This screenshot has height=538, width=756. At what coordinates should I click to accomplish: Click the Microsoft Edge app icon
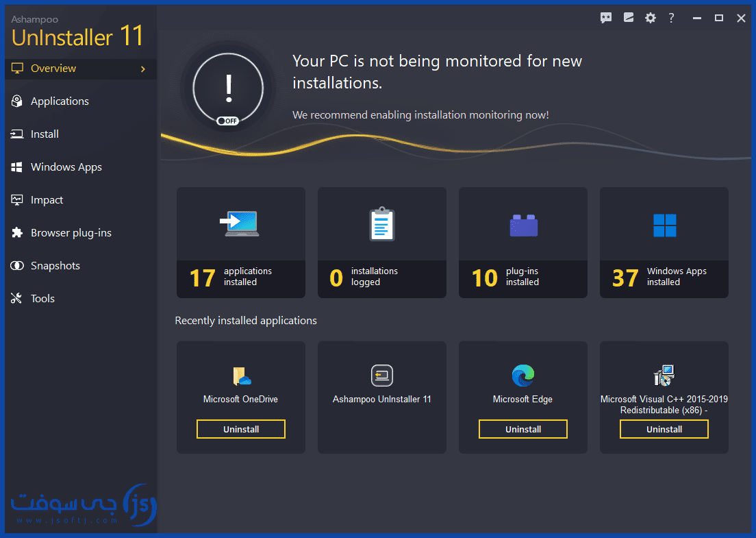click(523, 376)
